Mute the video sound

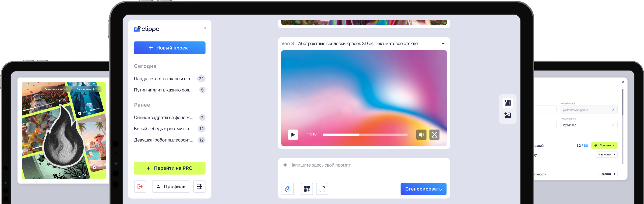tap(421, 135)
